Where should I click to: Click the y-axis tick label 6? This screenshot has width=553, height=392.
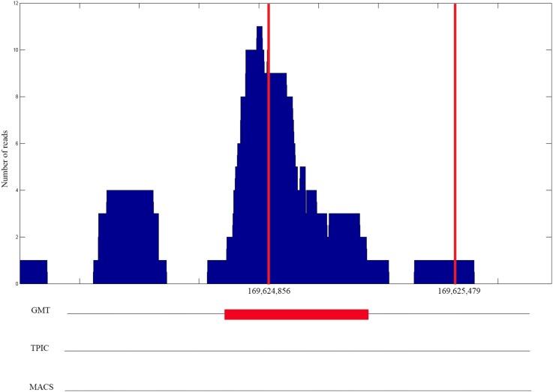coord(15,143)
